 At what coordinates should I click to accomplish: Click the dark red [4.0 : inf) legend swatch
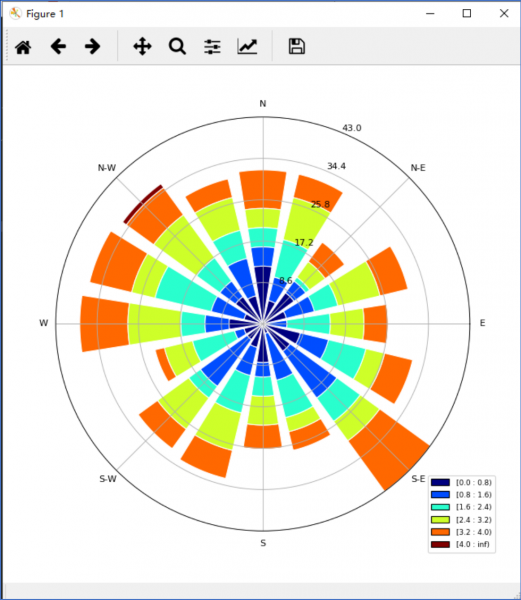(440, 545)
